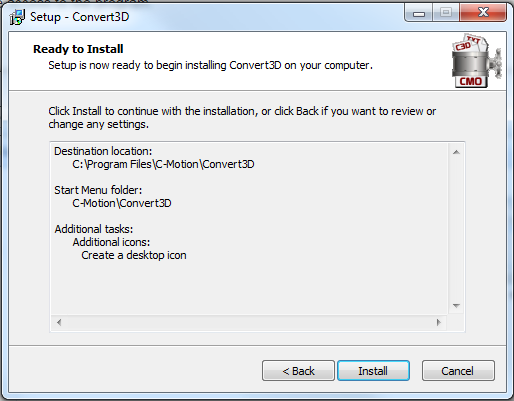Click the horizontal scrollbar track in summary box
The width and height of the screenshot is (514, 401).
249,322
